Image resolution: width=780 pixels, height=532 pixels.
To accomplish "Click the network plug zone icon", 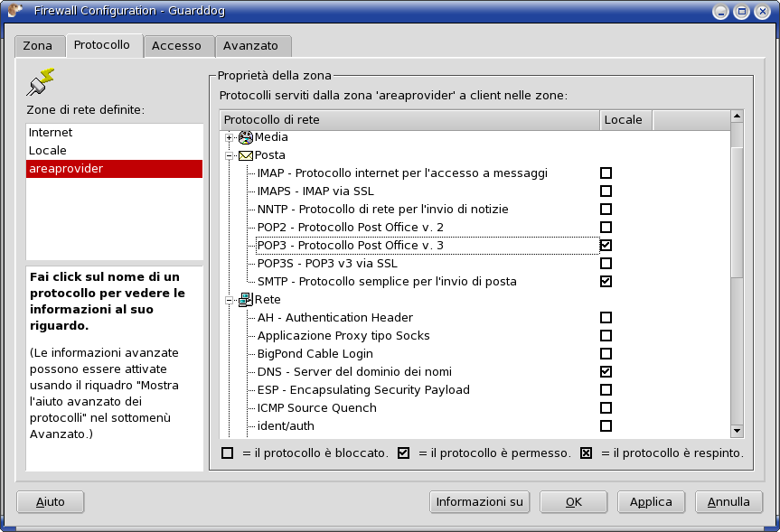I will point(41,82).
